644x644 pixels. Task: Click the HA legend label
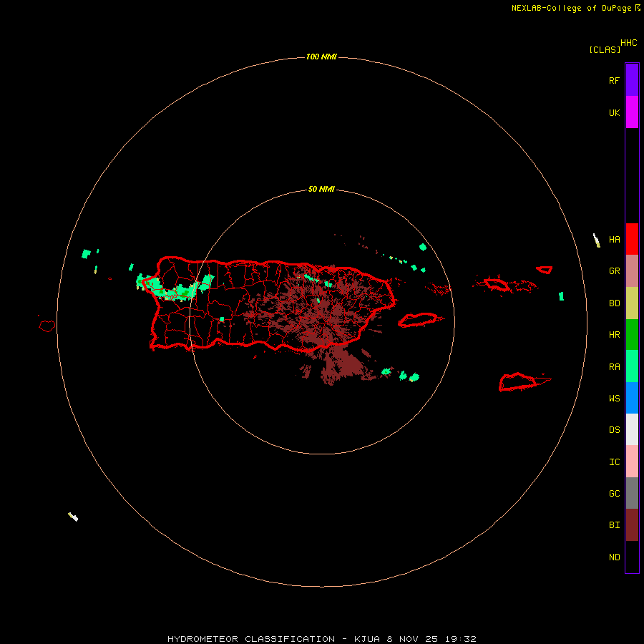click(614, 239)
